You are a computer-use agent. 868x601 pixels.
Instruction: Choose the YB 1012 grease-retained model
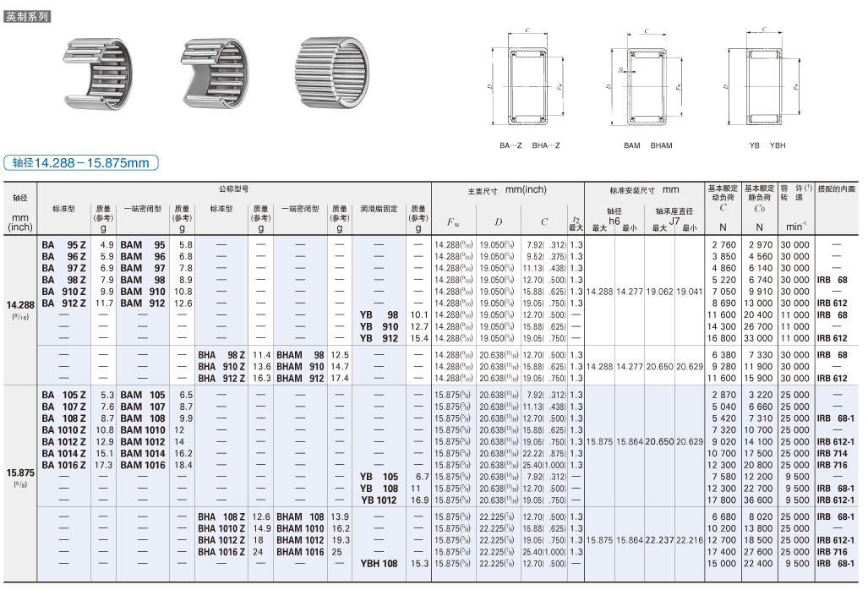click(379, 500)
